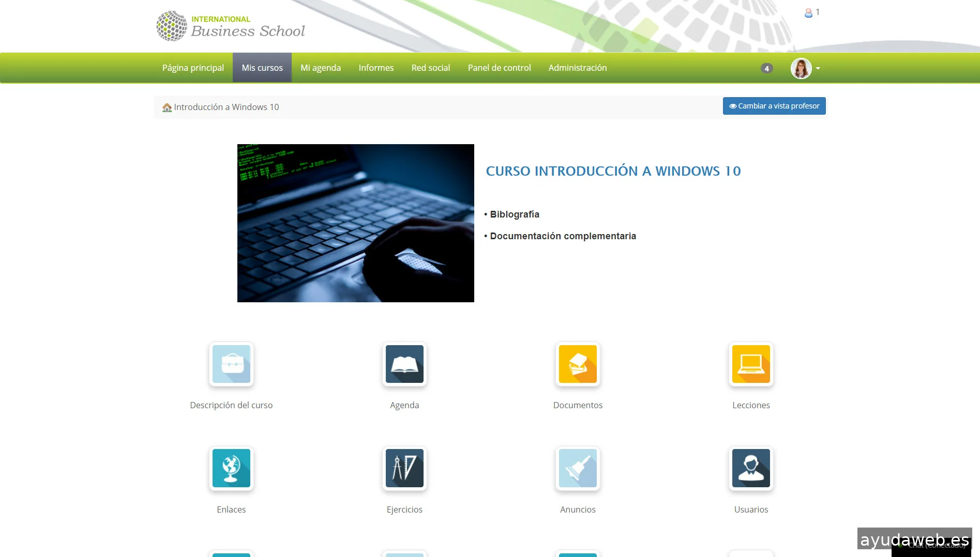Screen dimensions: 980x557
Task: Open the Lecciones laptop icon
Action: click(751, 364)
